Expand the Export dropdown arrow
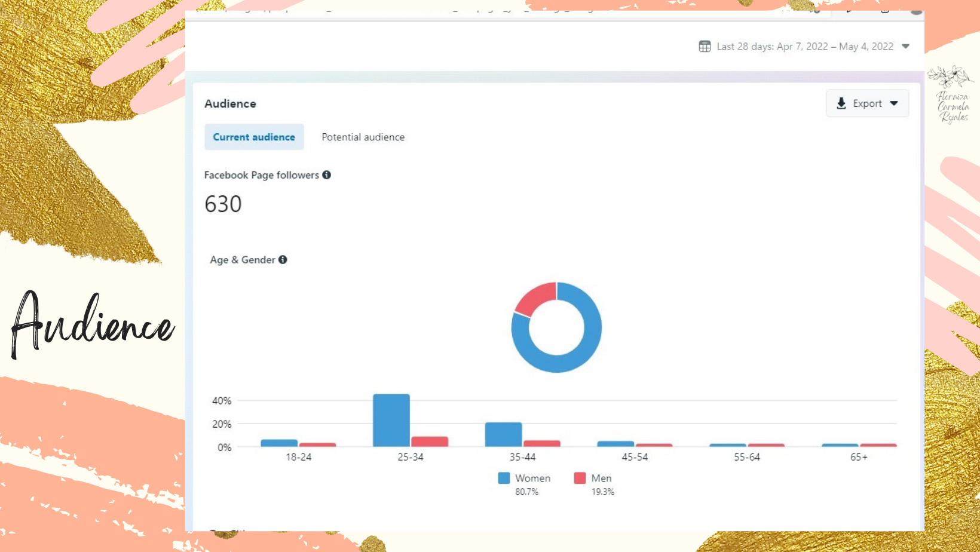980x552 pixels. [x=894, y=103]
